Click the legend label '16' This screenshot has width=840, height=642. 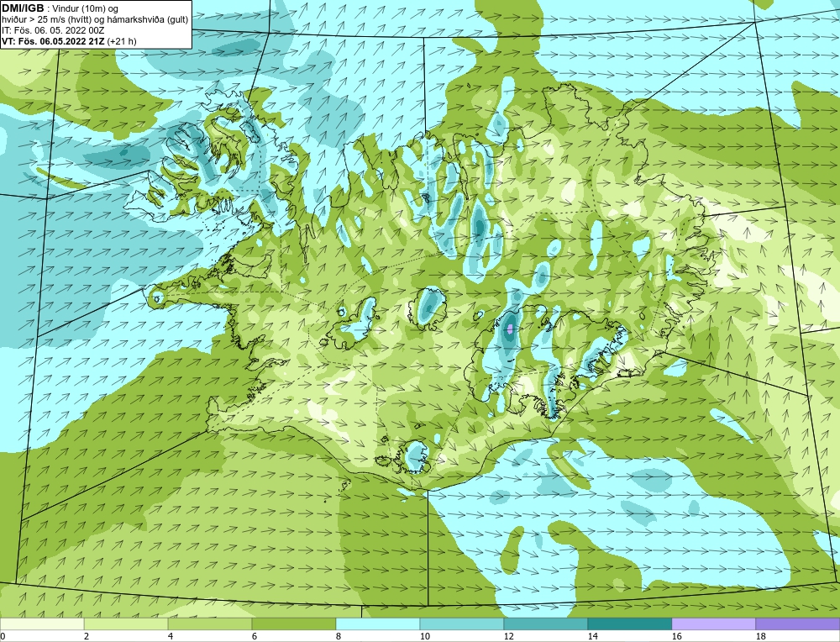tap(676, 636)
